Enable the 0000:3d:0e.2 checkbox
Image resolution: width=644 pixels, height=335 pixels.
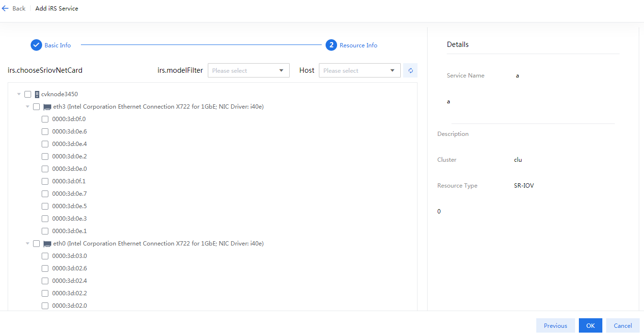point(45,156)
